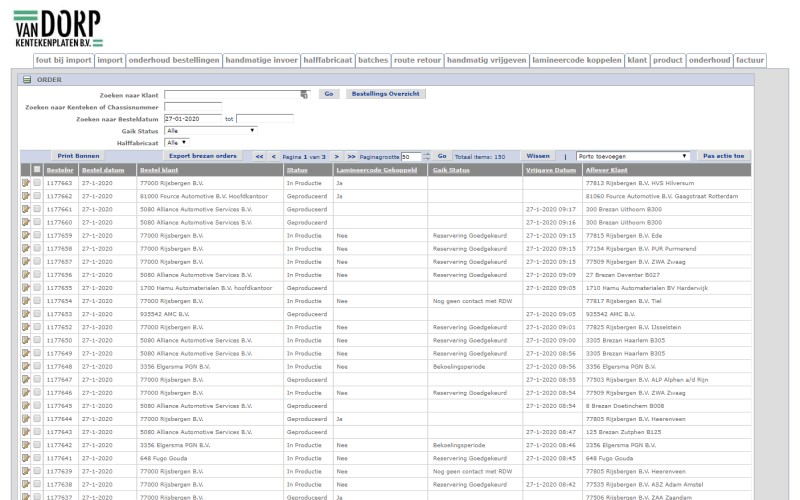Open the Porto toevoegen action dropdown
This screenshot has width=800, height=500.
(633, 156)
